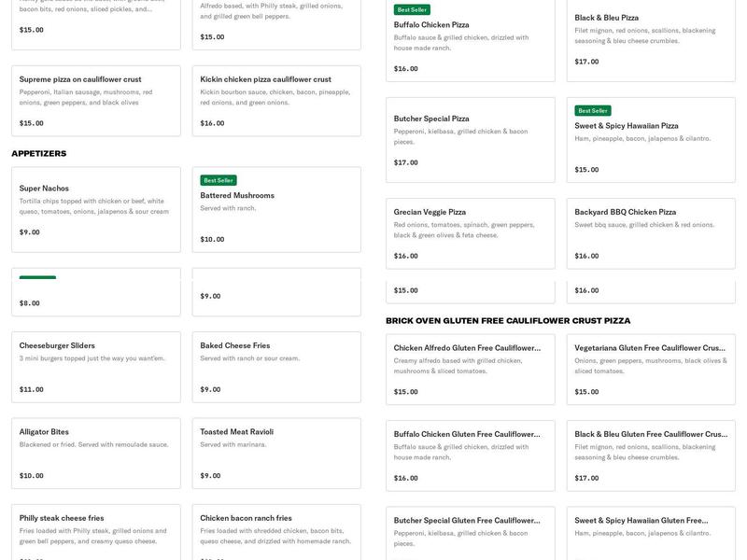Open the Toasted Meat Ravioli item
The image size is (747, 560).
(x=276, y=453)
